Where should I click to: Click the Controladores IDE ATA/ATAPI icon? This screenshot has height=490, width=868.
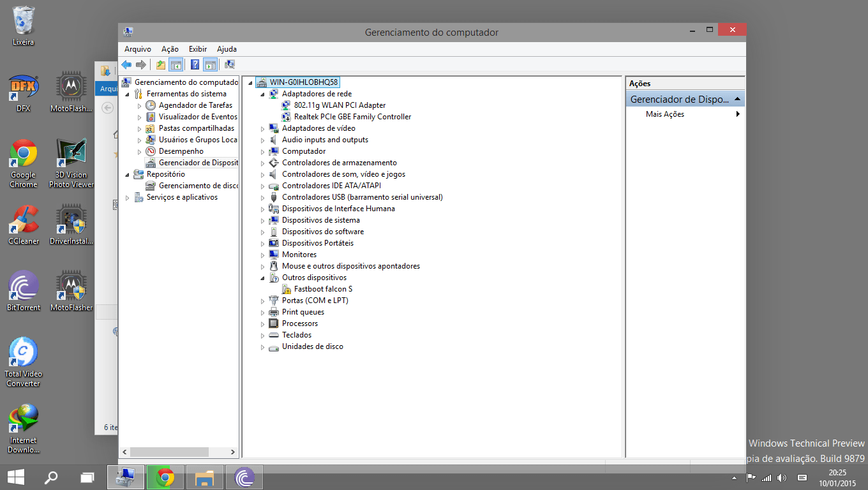pos(274,186)
